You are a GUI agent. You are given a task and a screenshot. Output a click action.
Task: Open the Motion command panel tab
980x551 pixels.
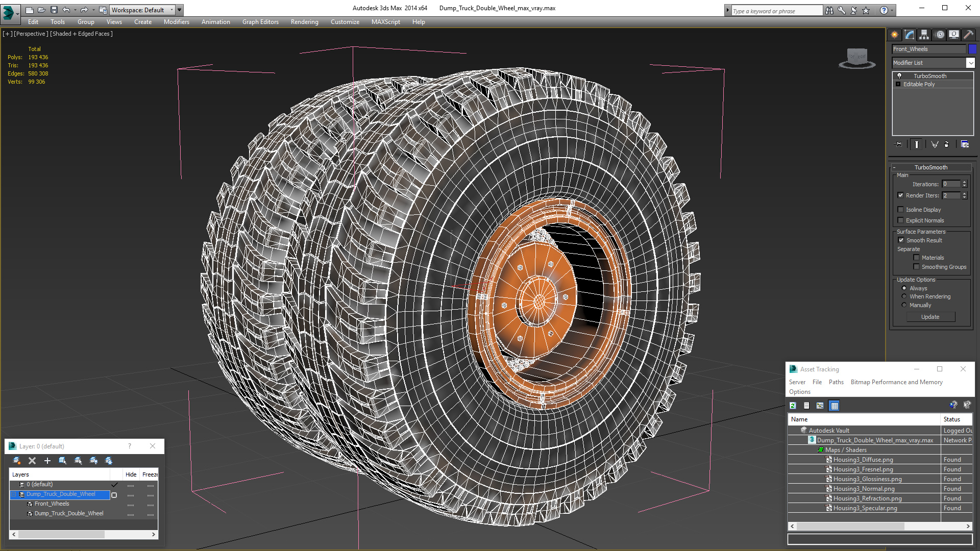[x=939, y=35]
